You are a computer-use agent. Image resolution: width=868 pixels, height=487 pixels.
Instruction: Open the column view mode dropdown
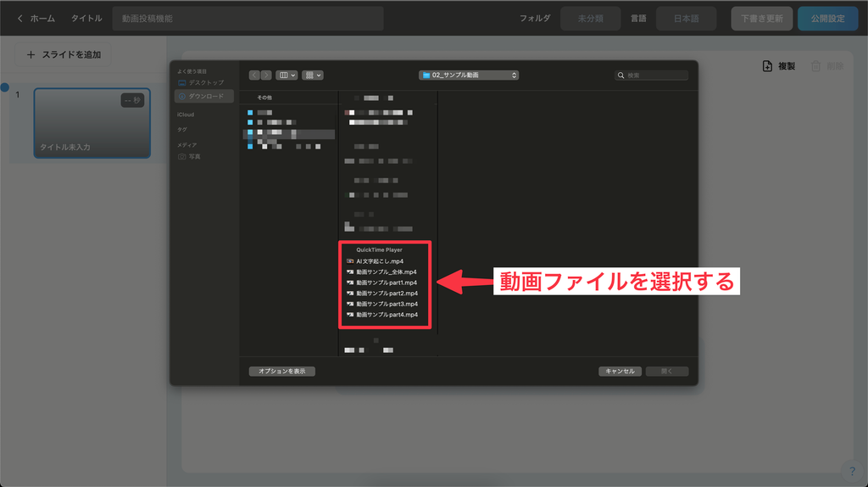tap(287, 75)
